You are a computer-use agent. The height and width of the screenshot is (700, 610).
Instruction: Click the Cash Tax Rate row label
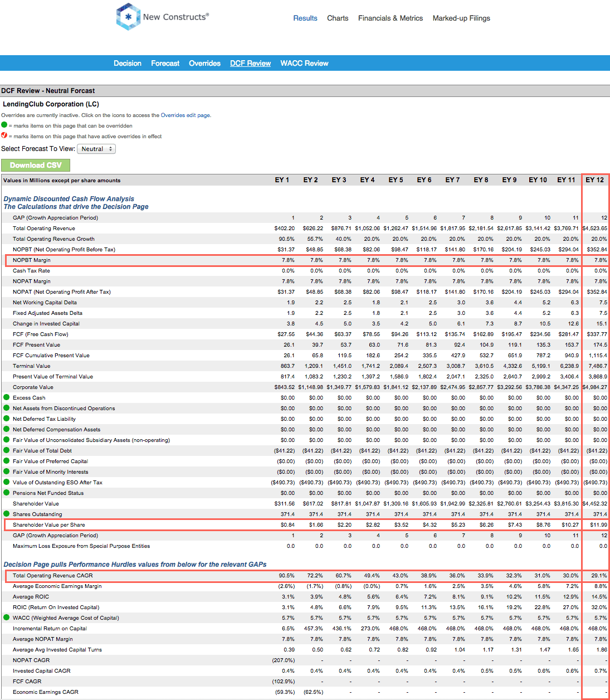click(31, 271)
